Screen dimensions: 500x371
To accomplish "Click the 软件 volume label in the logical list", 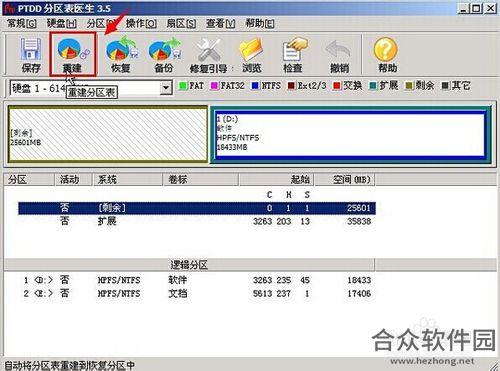I will coord(178,280).
